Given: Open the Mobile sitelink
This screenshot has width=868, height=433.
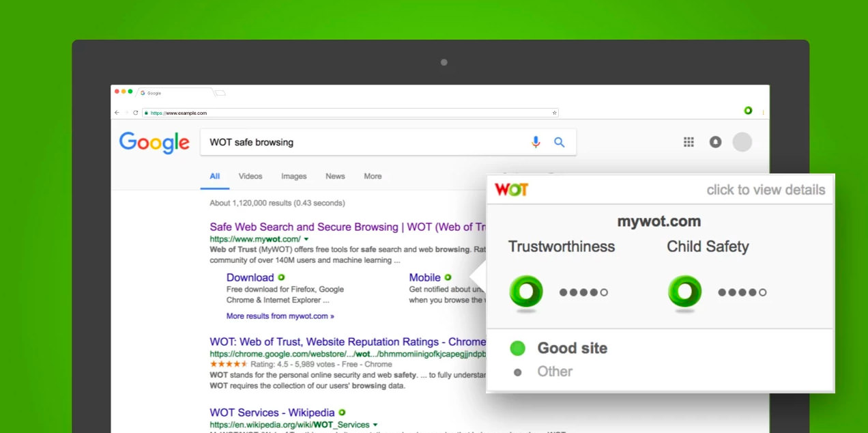Looking at the screenshot, I should (x=424, y=277).
